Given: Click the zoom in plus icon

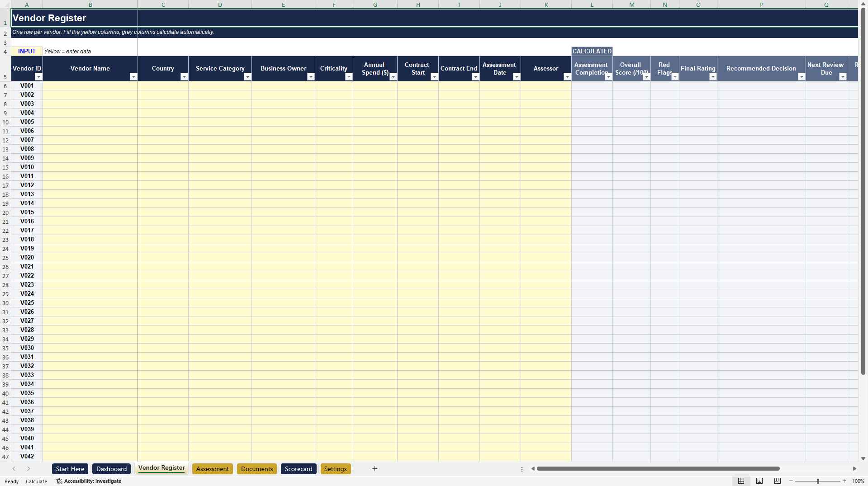Looking at the screenshot, I should tap(844, 481).
